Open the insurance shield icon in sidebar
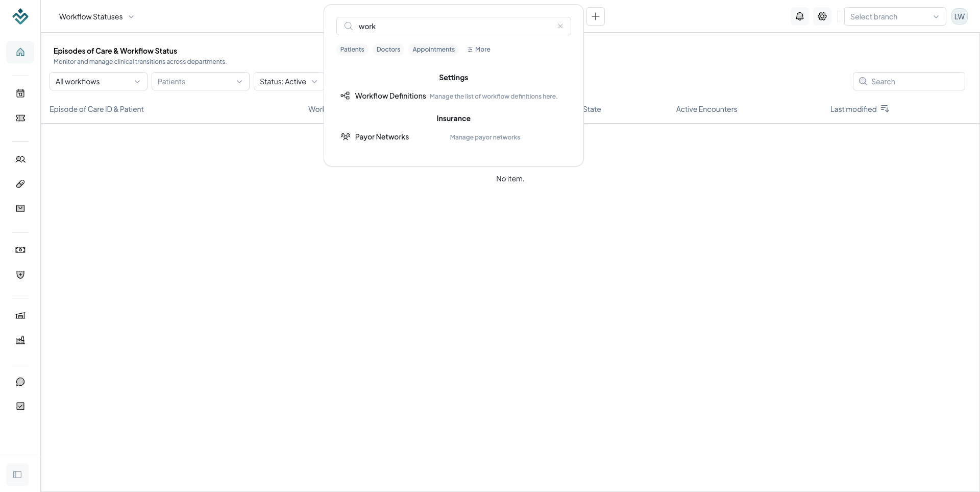This screenshot has height=492, width=980. [x=20, y=275]
